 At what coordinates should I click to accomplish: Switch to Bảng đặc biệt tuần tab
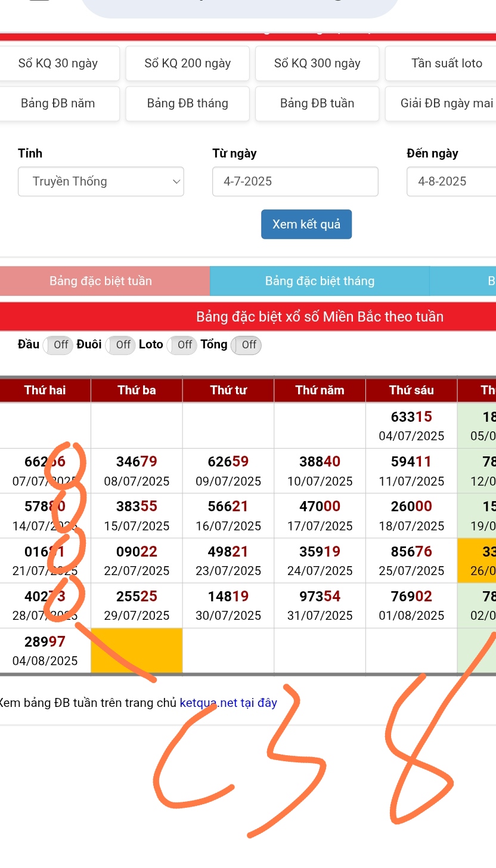pyautogui.click(x=101, y=281)
